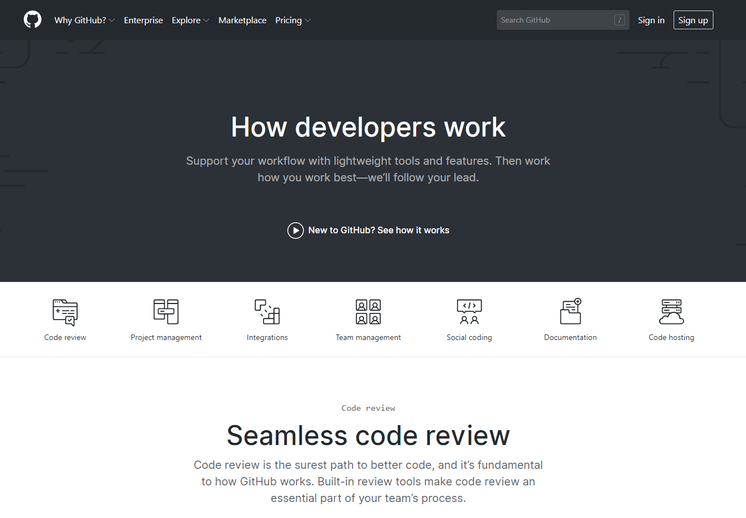Click the Sign up button
Image resolution: width=746 pixels, height=518 pixels.
(x=693, y=20)
